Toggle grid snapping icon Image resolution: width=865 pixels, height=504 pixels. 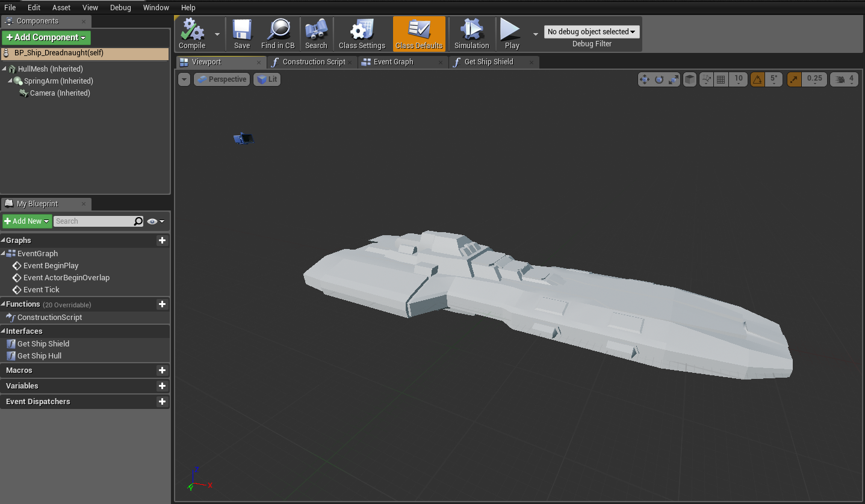721,79
